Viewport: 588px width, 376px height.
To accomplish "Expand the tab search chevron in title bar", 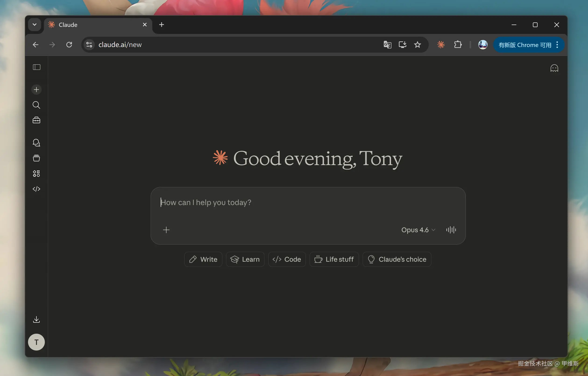I will pyautogui.click(x=34, y=25).
